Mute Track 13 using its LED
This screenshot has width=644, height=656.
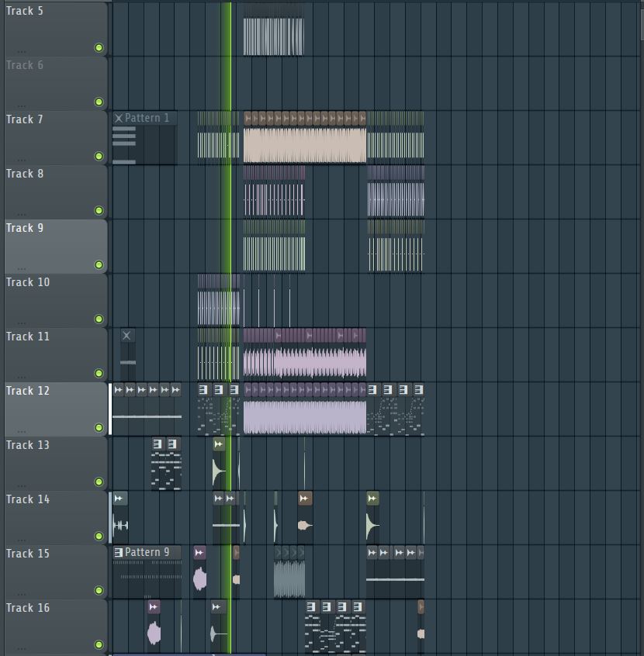click(x=99, y=482)
